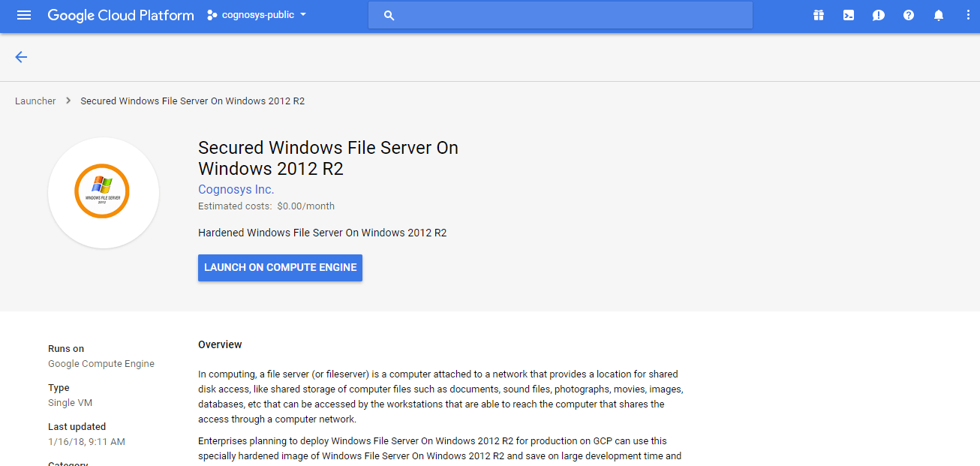Open the Help question mark icon
The image size is (980, 466).
(x=909, y=15)
